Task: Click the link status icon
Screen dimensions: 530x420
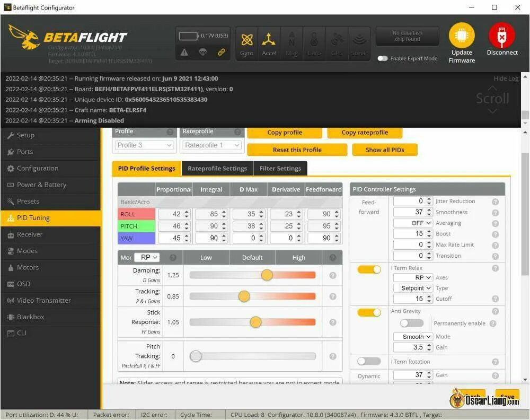Action: [x=222, y=52]
